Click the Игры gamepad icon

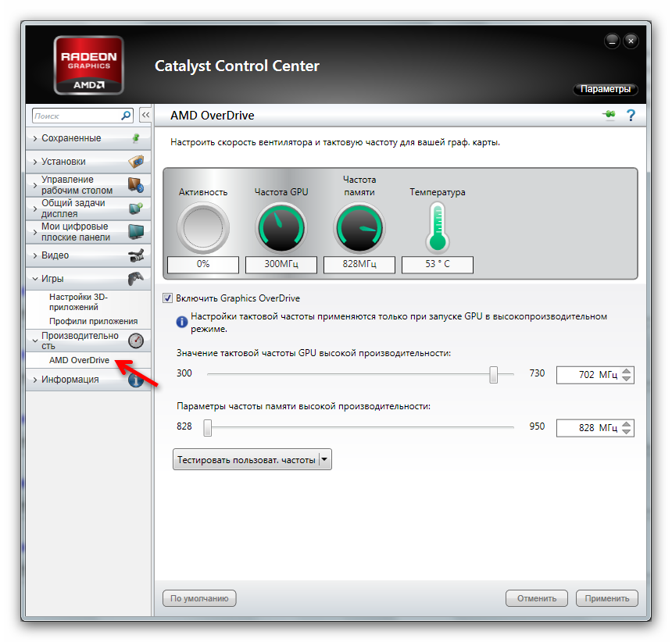point(136,279)
